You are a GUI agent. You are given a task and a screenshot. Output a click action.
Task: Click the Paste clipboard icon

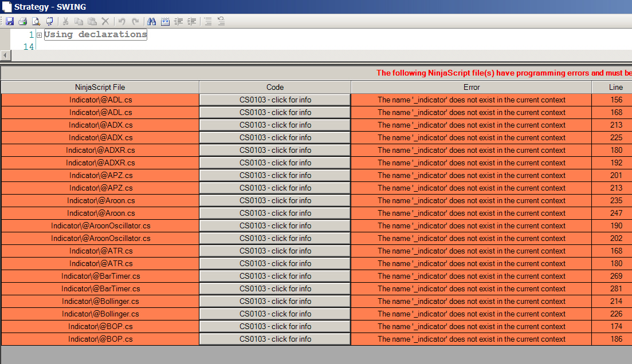pos(92,21)
